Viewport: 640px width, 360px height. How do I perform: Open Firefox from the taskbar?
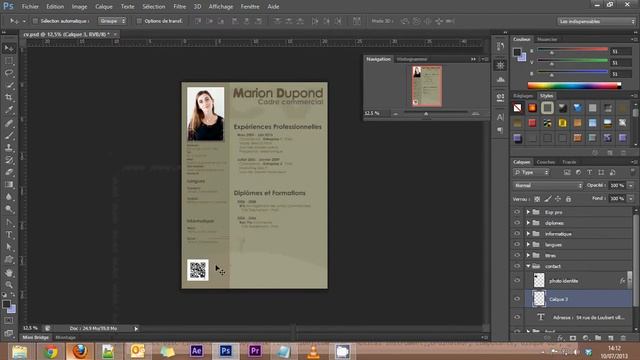(x=80, y=351)
